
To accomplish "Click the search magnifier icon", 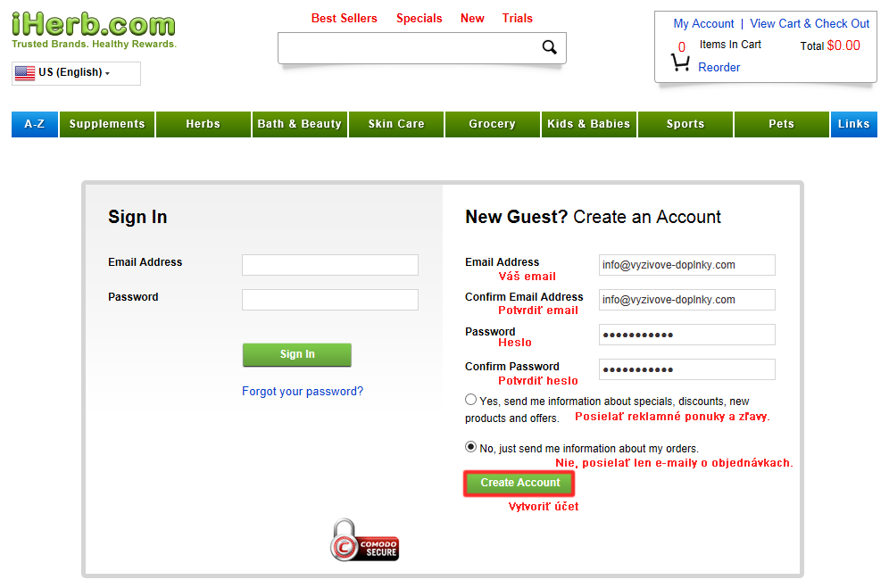I will [x=549, y=47].
